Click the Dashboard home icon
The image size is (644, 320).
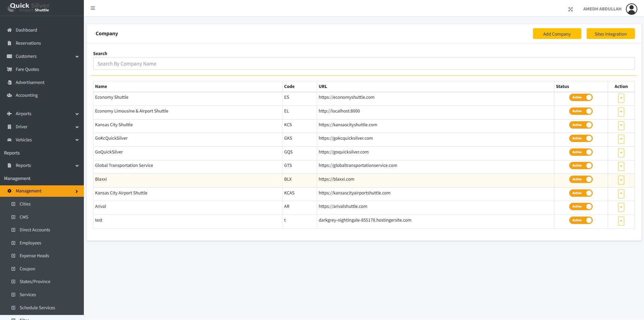point(9,30)
